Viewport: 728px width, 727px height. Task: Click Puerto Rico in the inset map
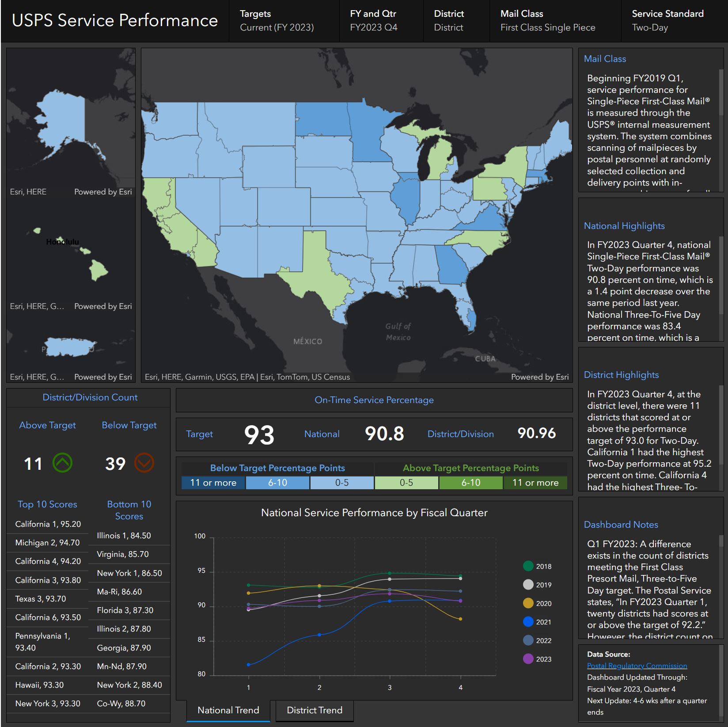click(x=70, y=346)
